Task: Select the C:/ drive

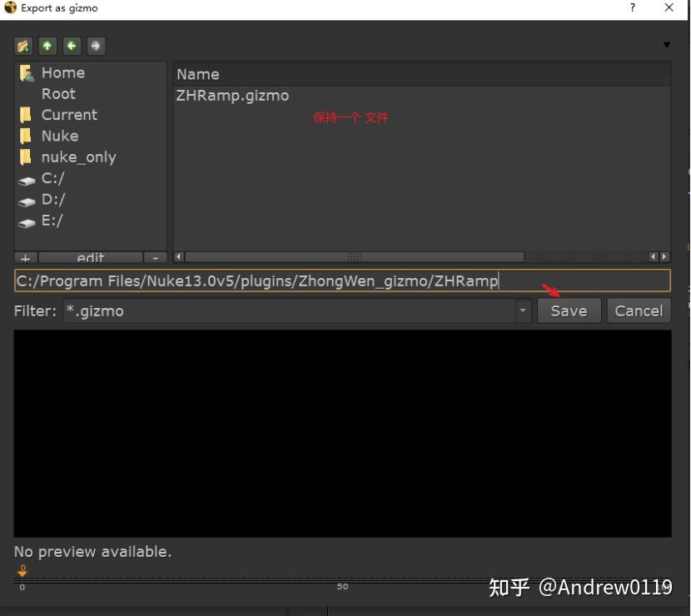Action: 52,178
